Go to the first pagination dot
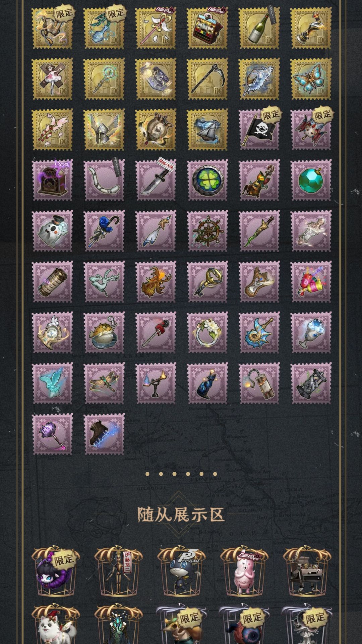The width and height of the screenshot is (362, 644). (x=147, y=474)
